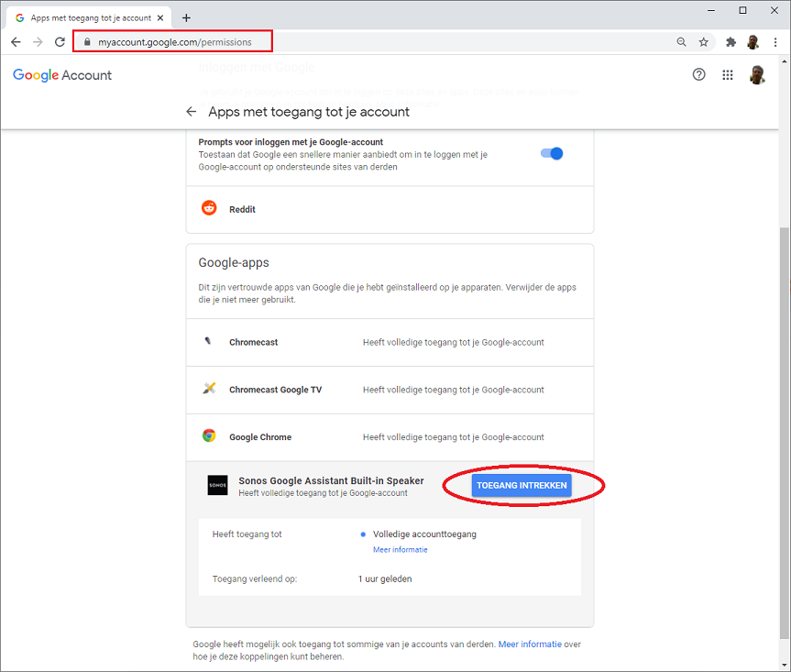Image resolution: width=791 pixels, height=672 pixels.
Task: Click the Google Account profile picture
Action: pyautogui.click(x=757, y=74)
